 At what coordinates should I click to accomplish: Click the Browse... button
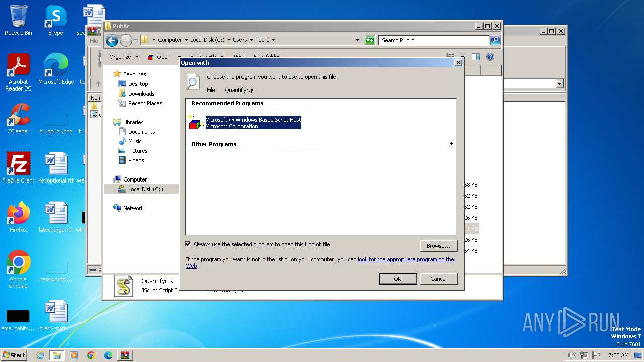438,246
